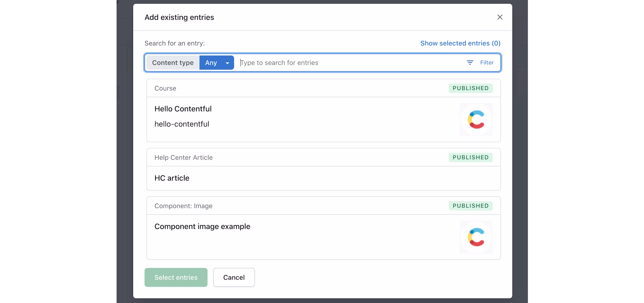Focus the search for entries field
Screen dimensions: 644x303
[350, 63]
